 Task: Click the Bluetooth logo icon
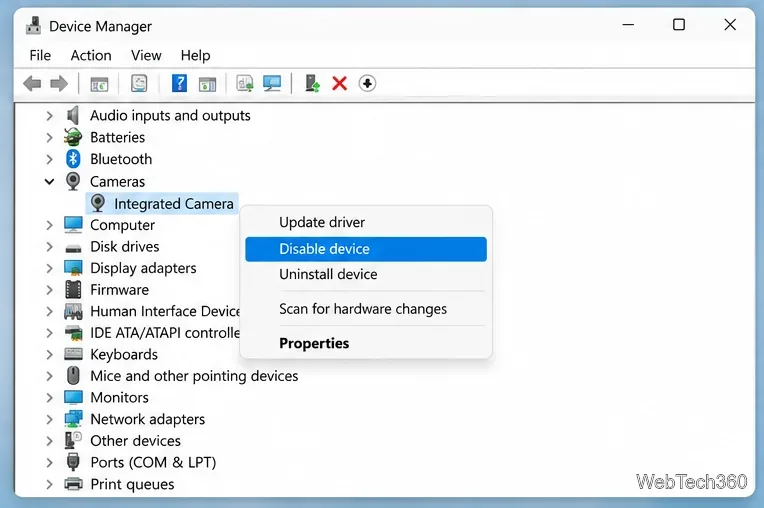73,159
